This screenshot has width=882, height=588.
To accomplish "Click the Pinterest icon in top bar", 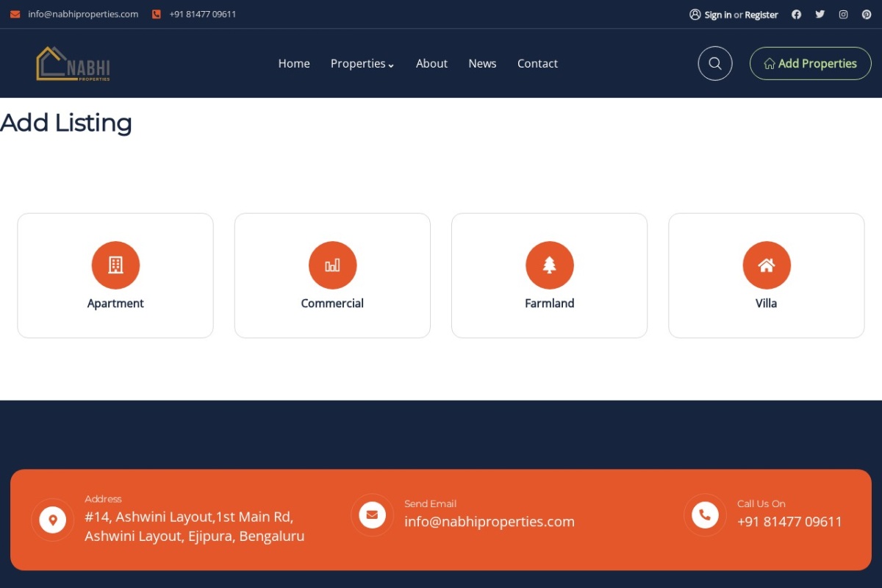I will tap(867, 14).
